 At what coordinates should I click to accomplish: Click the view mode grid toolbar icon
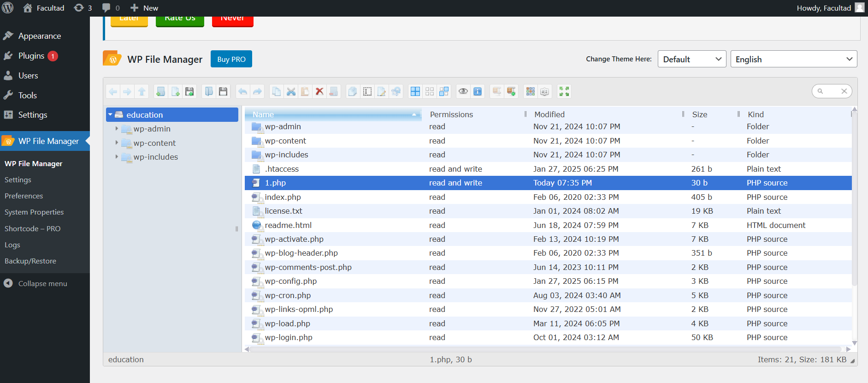[x=531, y=91]
